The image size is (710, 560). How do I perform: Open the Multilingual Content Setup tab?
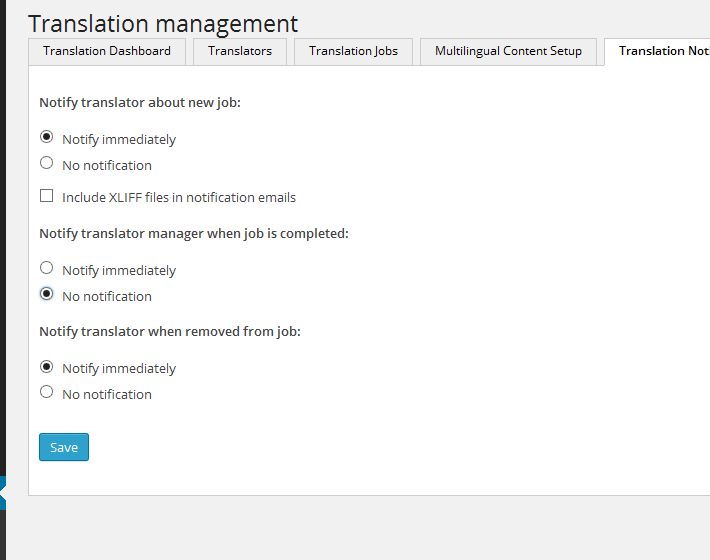coord(508,51)
